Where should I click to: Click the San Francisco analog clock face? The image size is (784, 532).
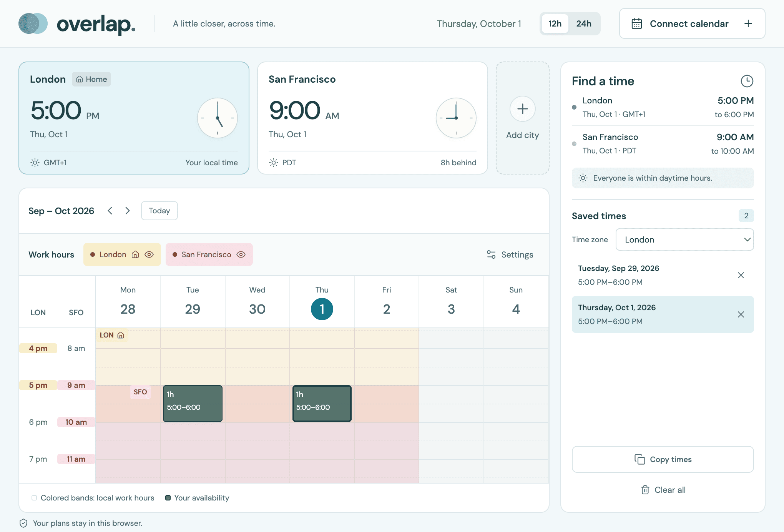[456, 118]
